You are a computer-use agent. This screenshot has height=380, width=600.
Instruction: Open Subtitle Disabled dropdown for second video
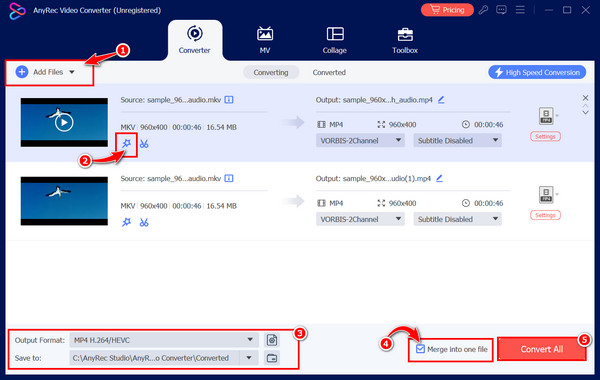(458, 219)
